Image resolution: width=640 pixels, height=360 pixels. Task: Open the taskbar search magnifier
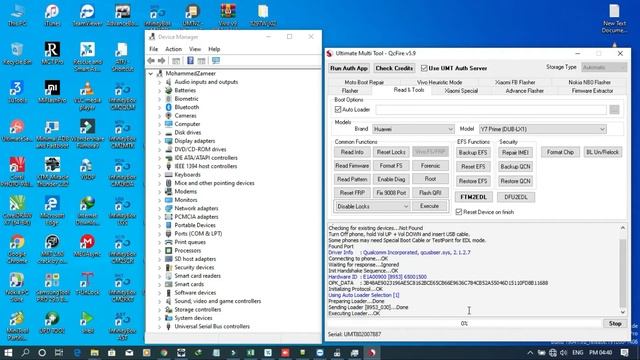pyautogui.click(x=25, y=353)
